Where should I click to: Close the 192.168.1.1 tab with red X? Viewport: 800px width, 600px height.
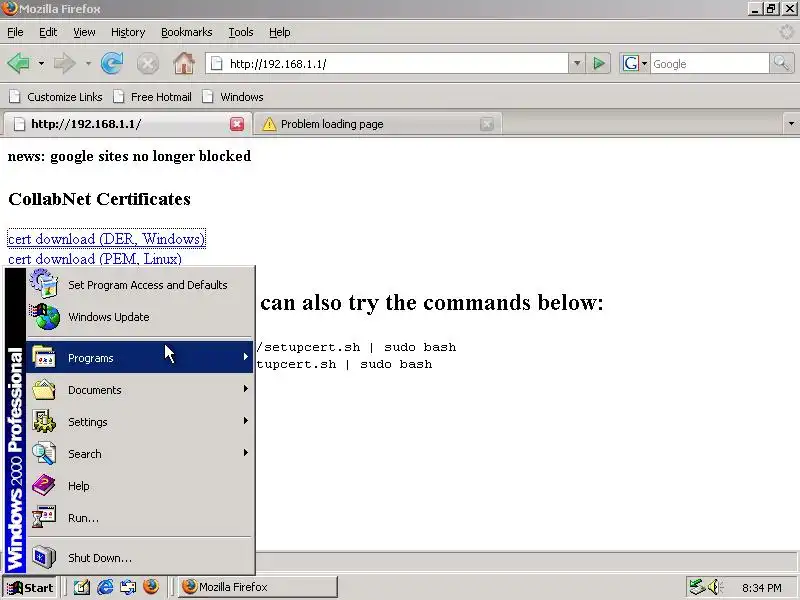click(237, 124)
